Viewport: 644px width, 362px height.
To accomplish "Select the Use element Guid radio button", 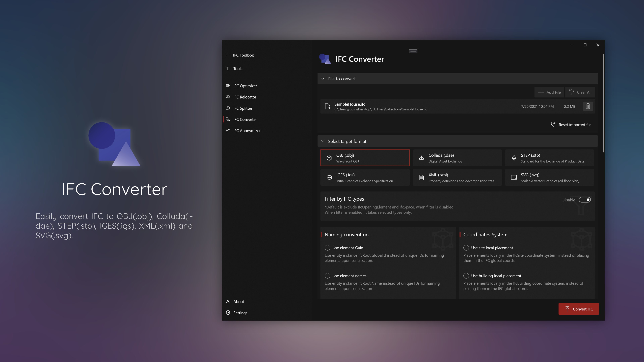I will (327, 248).
